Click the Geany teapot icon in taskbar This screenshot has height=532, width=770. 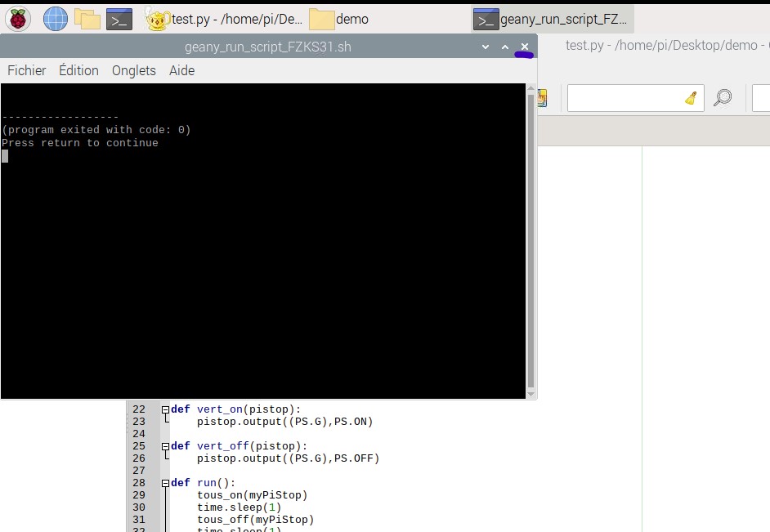pyautogui.click(x=157, y=18)
